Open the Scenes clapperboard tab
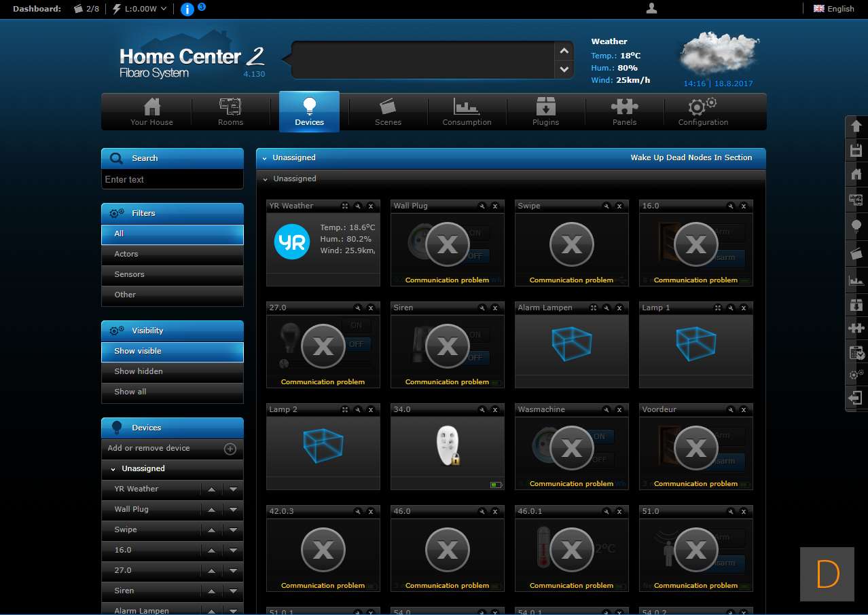The image size is (868, 615). pyautogui.click(x=388, y=112)
